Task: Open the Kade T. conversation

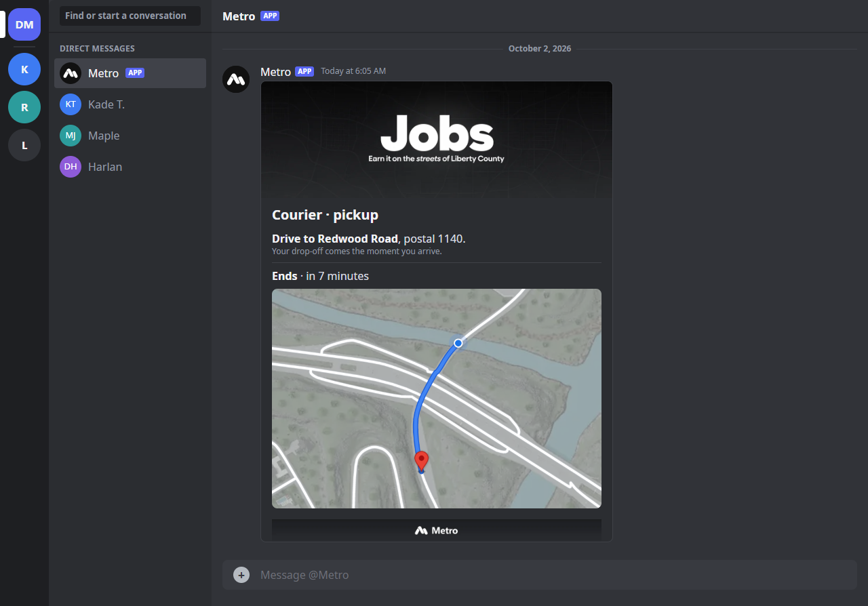Action: pos(130,104)
